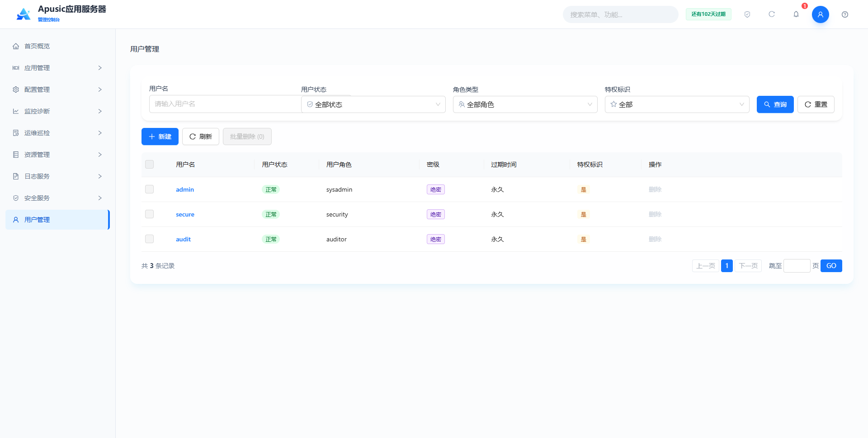Open the 特权标识 全部 dropdown
Image resolution: width=868 pixels, height=438 pixels.
[x=677, y=104]
